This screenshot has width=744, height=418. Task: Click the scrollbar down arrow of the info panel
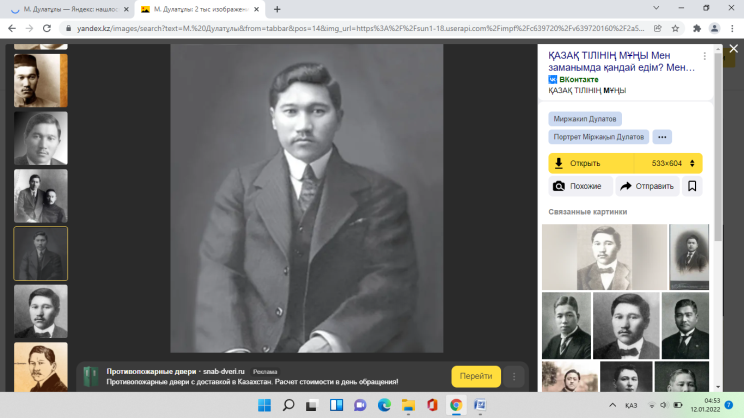click(x=718, y=387)
